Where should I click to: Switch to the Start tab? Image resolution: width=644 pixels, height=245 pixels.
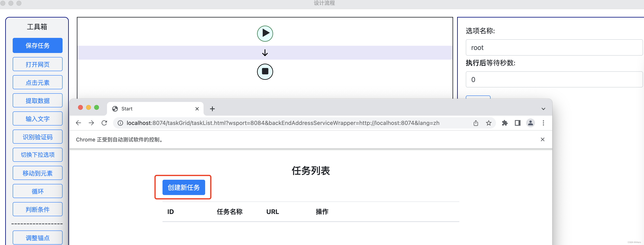tap(155, 109)
